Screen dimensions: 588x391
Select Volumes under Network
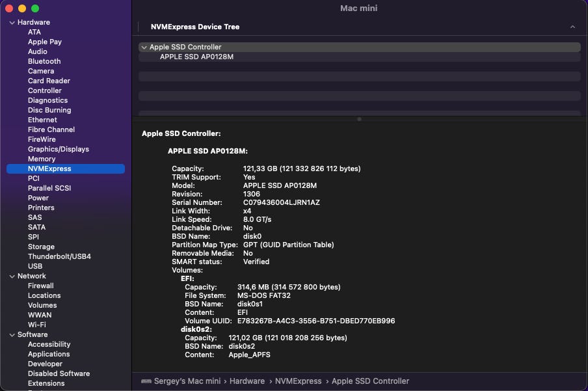pyautogui.click(x=42, y=305)
